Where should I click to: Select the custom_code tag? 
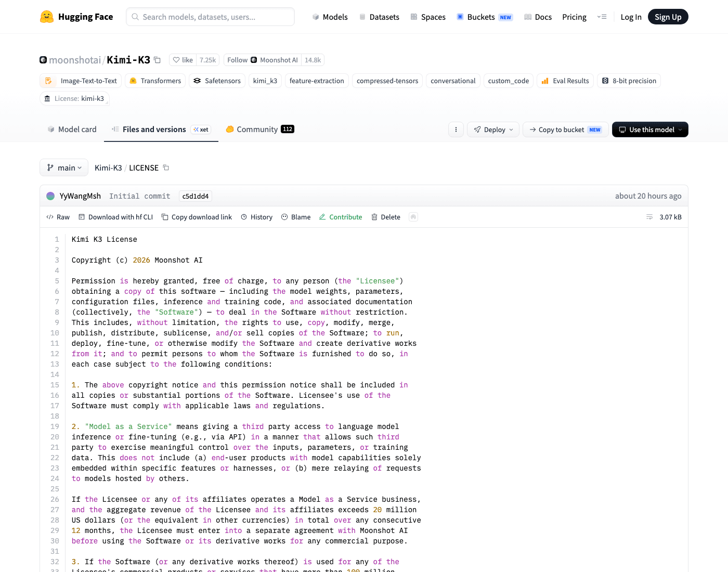[x=509, y=81]
